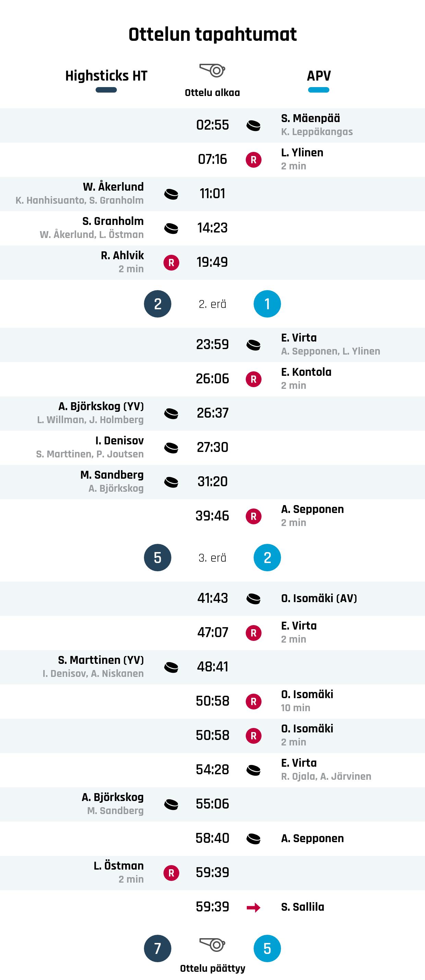This screenshot has height=980, width=425.
Task: Click the puck icon at 58:40
Action: (x=253, y=838)
